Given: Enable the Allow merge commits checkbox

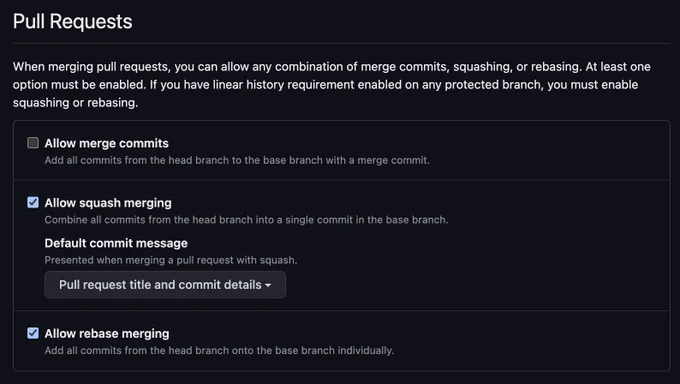Looking at the screenshot, I should pos(33,143).
